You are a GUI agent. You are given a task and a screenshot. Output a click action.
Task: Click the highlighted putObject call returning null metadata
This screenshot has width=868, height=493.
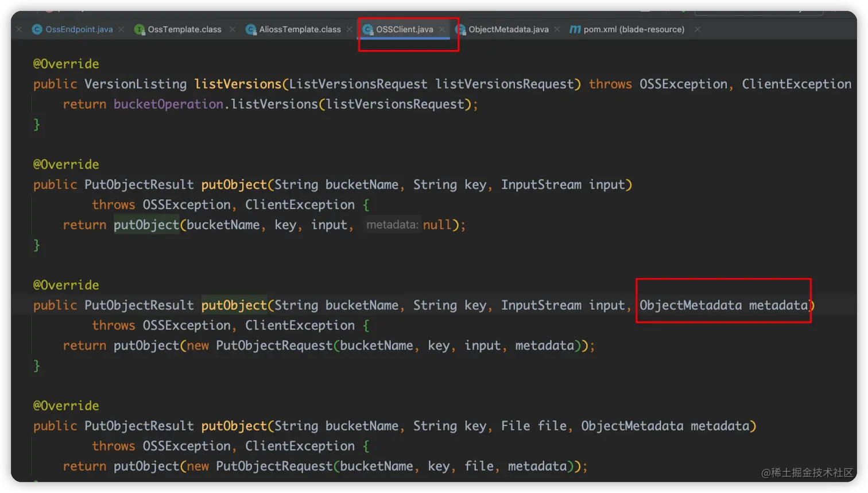coord(146,225)
